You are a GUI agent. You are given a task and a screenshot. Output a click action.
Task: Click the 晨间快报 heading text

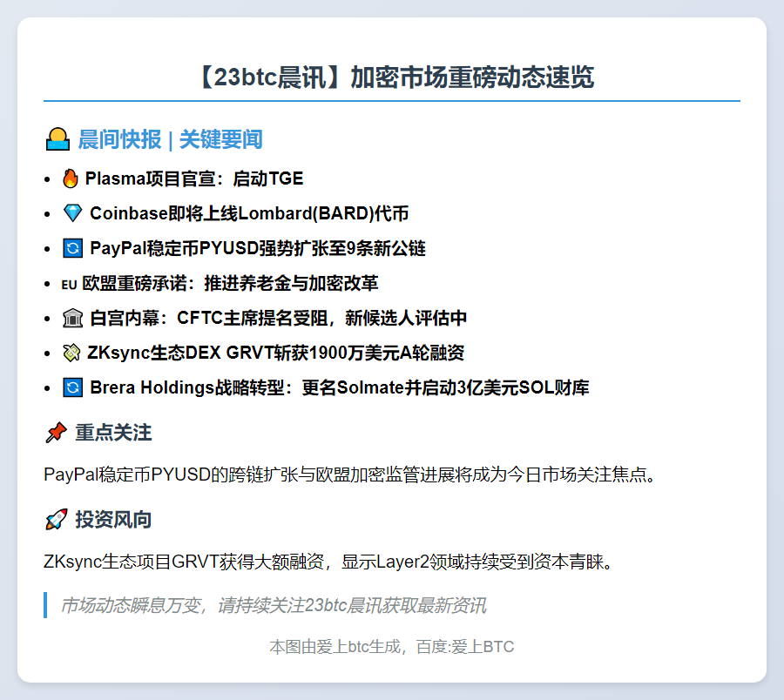click(119, 139)
